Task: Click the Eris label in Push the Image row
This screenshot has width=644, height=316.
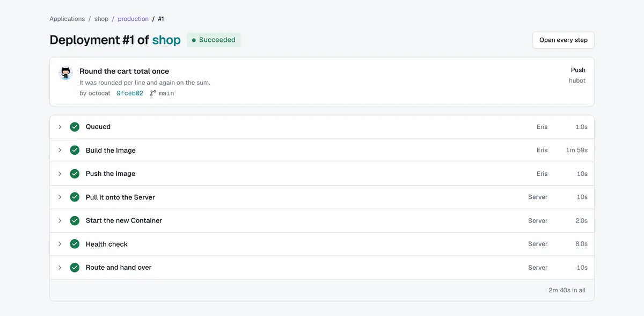Action: click(x=542, y=174)
